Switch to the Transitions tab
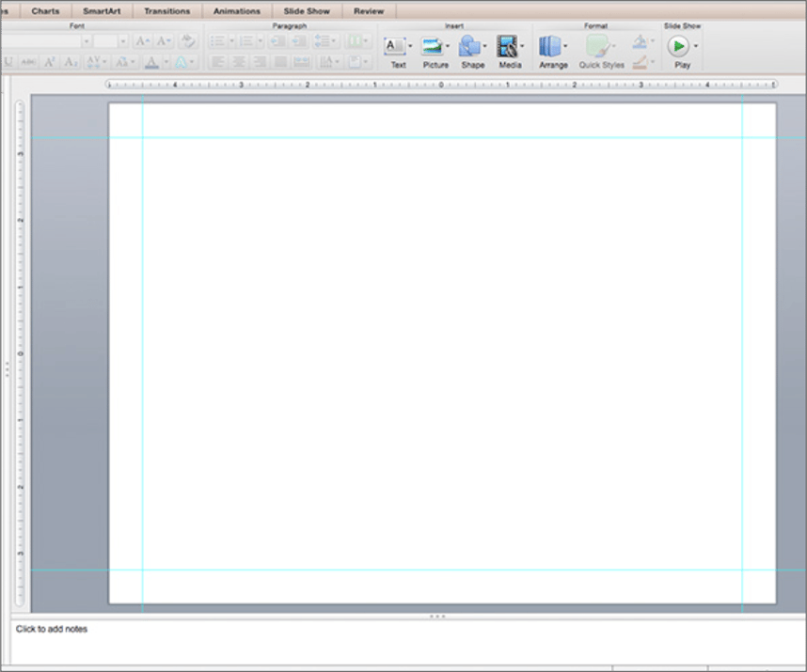This screenshot has height=672, width=807. click(x=167, y=10)
